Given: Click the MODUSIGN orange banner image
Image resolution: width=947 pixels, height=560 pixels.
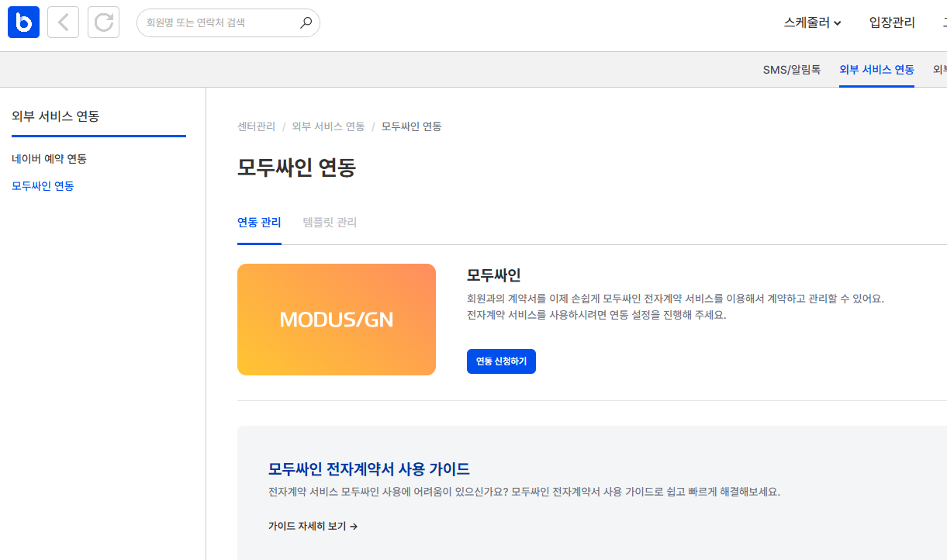Looking at the screenshot, I should [337, 320].
